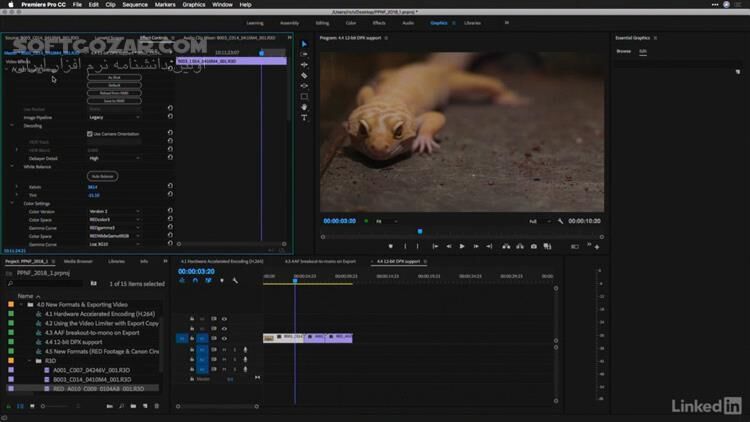Mark Out point in Program monitor
This screenshot has height=422, width=750.
418,246
